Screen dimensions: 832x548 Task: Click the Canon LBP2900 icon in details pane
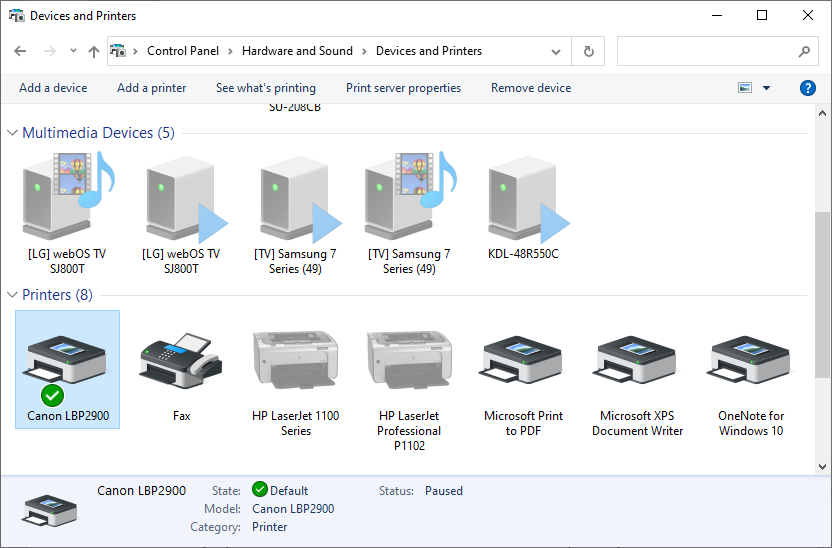[x=49, y=511]
